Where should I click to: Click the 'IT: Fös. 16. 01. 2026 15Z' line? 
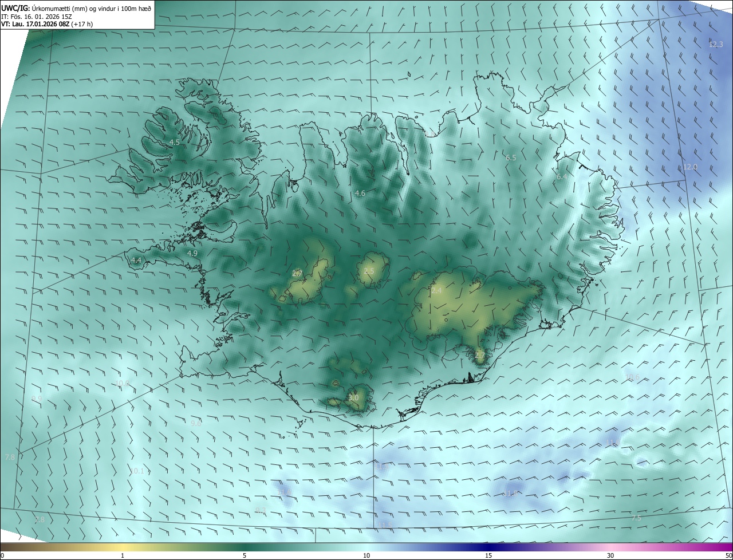[x=36, y=17]
